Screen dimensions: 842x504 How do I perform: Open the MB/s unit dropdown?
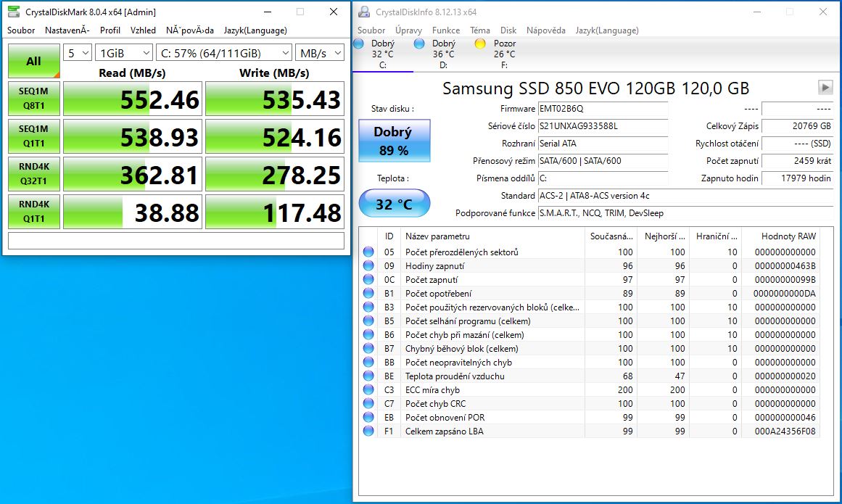coord(320,53)
